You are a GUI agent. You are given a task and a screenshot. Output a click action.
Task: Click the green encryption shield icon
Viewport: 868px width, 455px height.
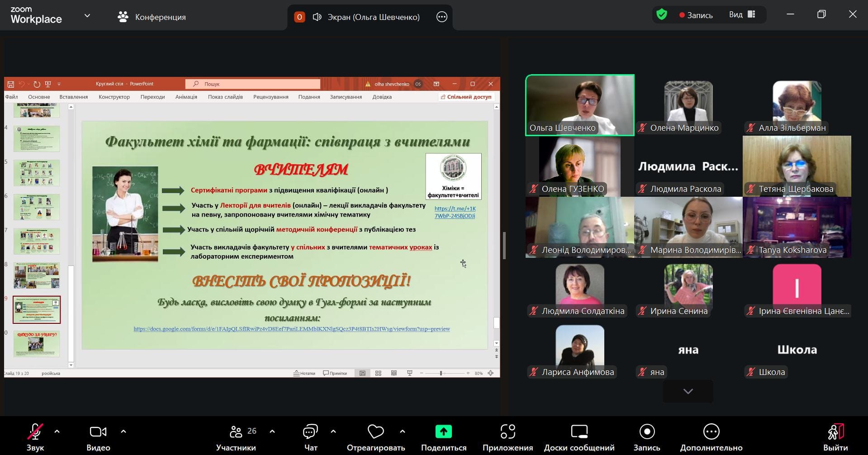coord(662,15)
